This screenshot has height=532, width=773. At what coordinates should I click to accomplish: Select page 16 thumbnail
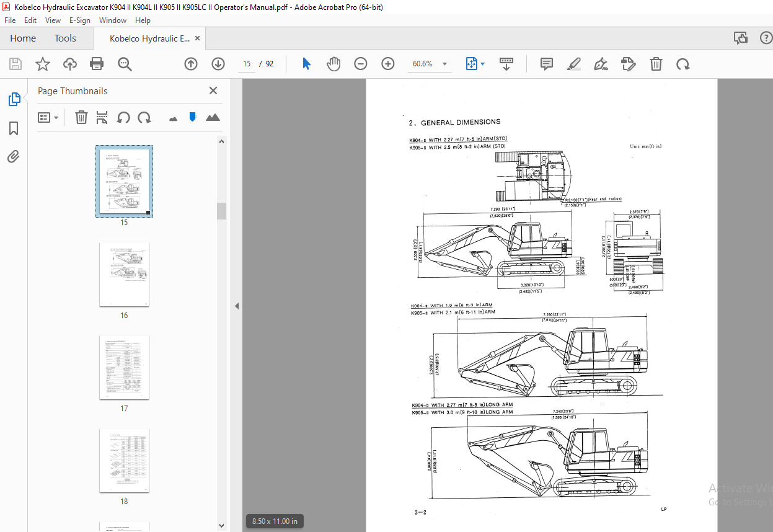pyautogui.click(x=124, y=274)
